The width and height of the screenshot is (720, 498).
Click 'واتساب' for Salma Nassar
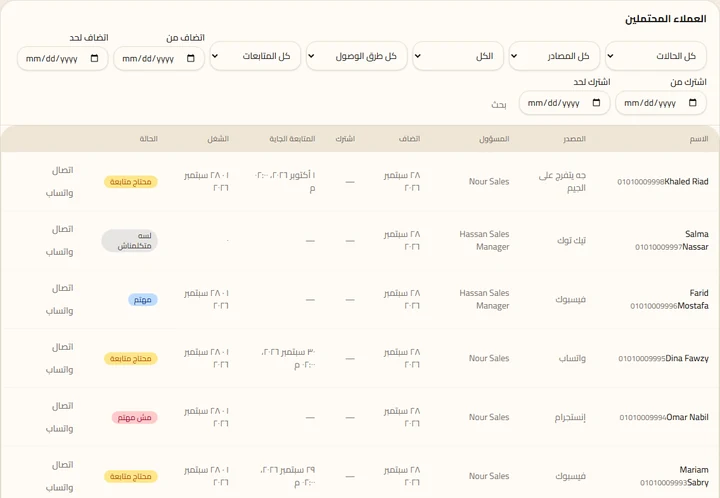click(x=59, y=252)
